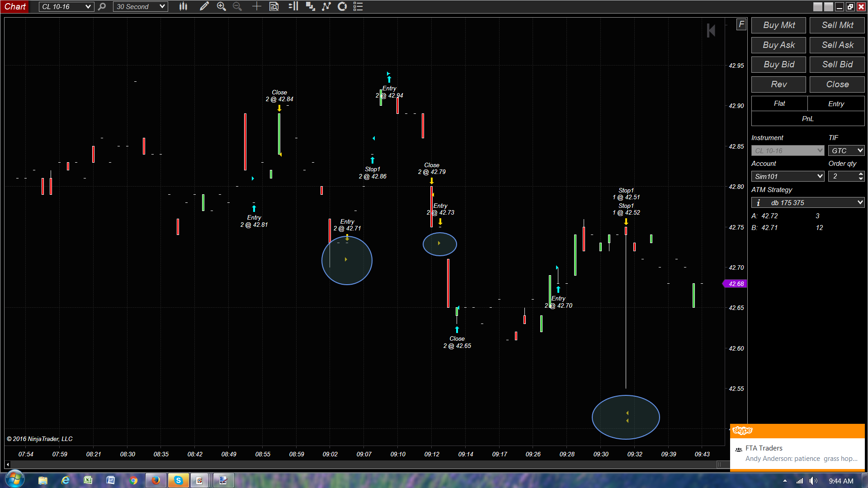The image size is (868, 488).
Task: Open the 30 Second interval dropdown
Action: point(162,7)
